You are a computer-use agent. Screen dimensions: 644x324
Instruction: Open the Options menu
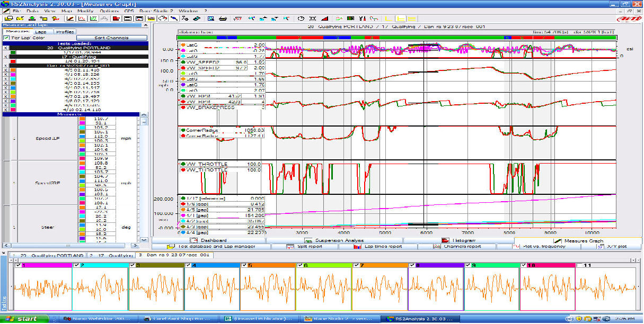coord(109,11)
